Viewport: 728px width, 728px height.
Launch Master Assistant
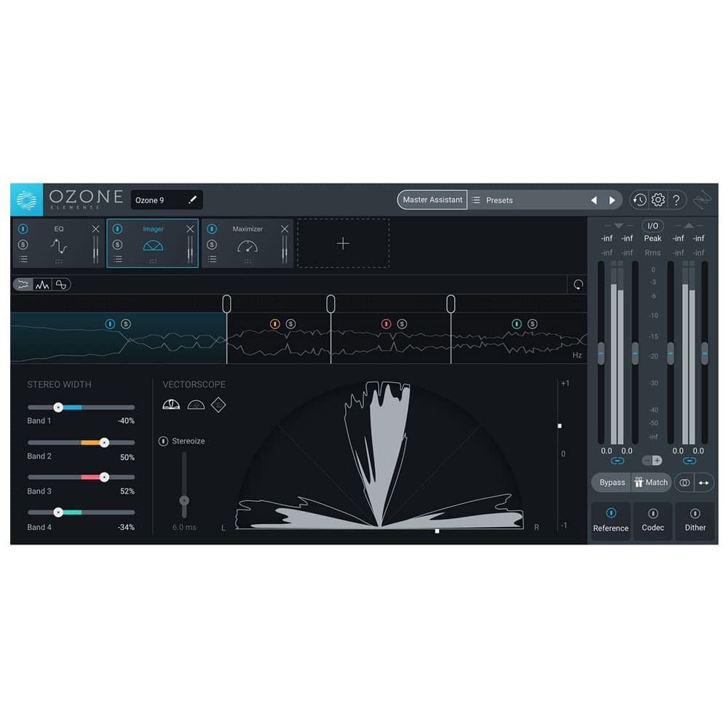432,199
